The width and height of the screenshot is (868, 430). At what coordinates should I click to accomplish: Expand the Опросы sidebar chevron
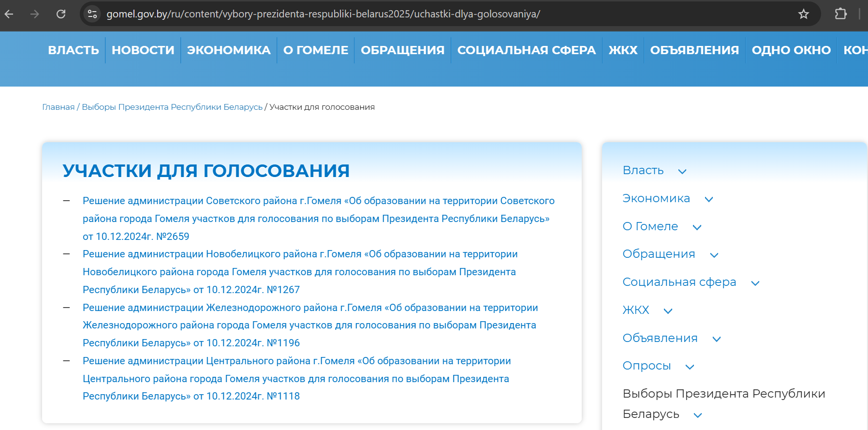coord(690,367)
